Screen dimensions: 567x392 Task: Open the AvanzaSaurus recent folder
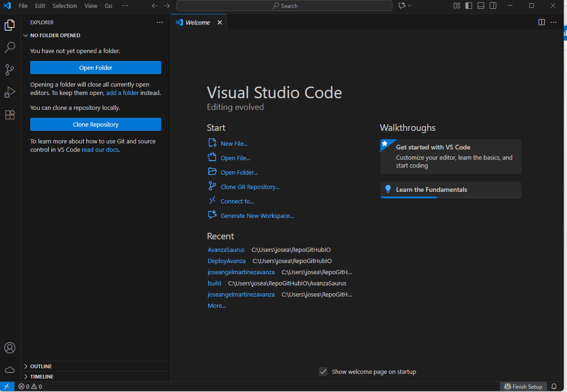[226, 250]
